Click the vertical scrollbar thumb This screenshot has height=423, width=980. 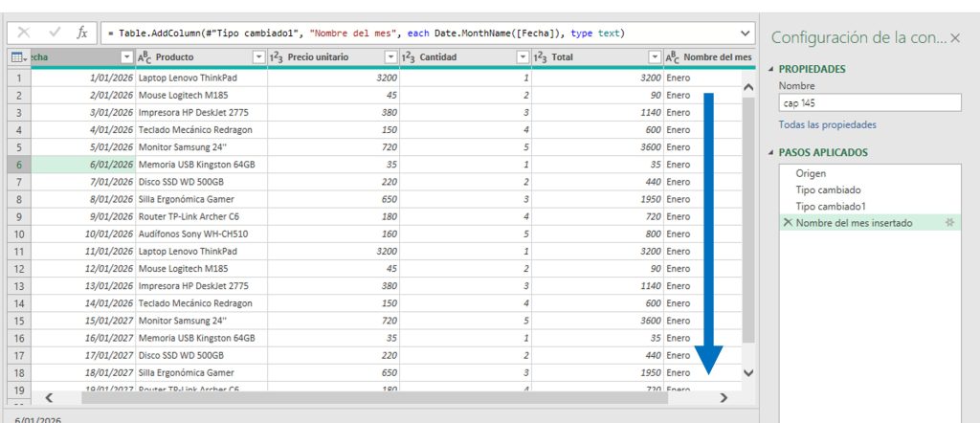pos(748,219)
